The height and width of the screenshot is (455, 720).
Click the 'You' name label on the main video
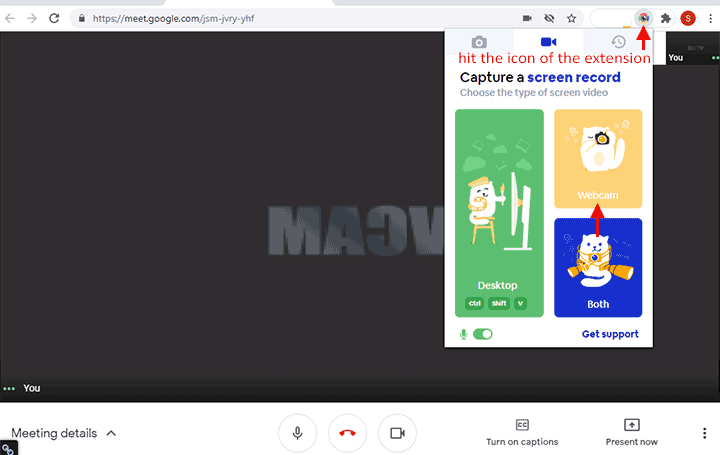tap(32, 388)
